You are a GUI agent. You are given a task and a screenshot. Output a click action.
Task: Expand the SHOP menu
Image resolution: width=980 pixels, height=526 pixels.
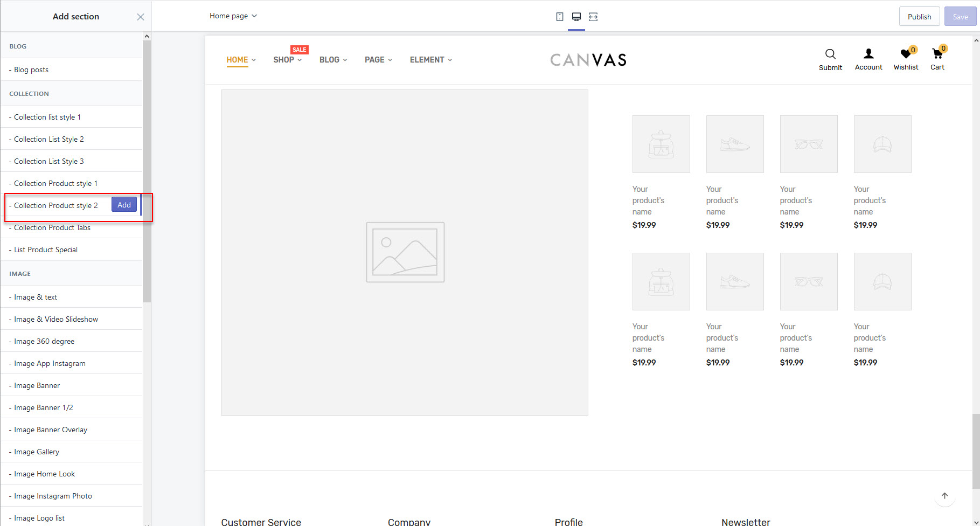coord(287,60)
